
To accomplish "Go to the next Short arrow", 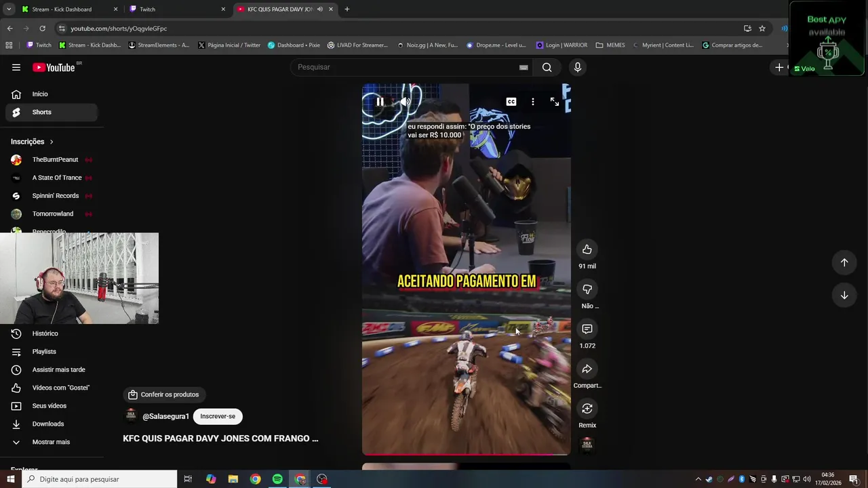I will 844,295.
